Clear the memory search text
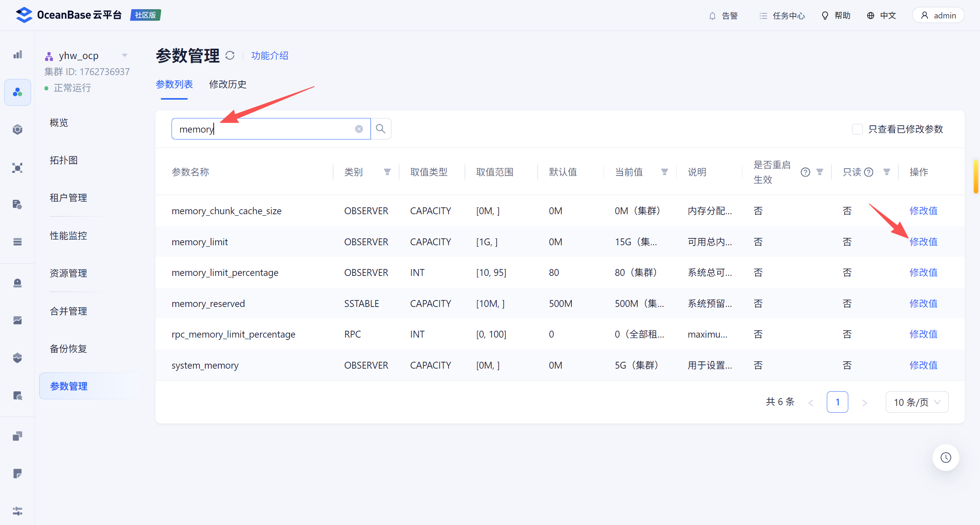The width and height of the screenshot is (980, 525). [359, 129]
